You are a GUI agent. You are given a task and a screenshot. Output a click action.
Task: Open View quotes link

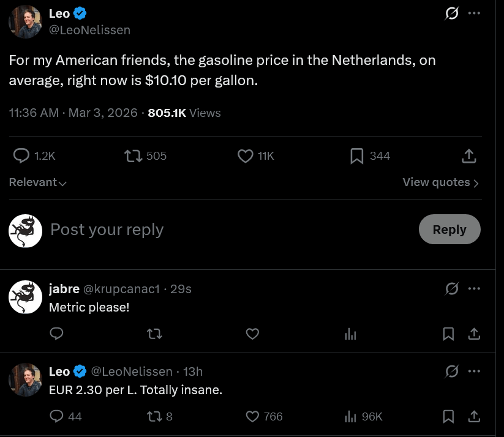pos(440,182)
